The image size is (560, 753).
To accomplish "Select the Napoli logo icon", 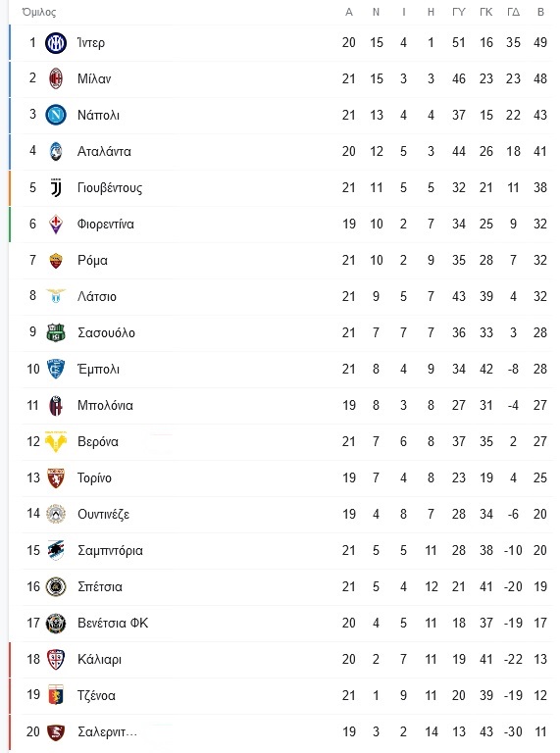I will [56, 115].
